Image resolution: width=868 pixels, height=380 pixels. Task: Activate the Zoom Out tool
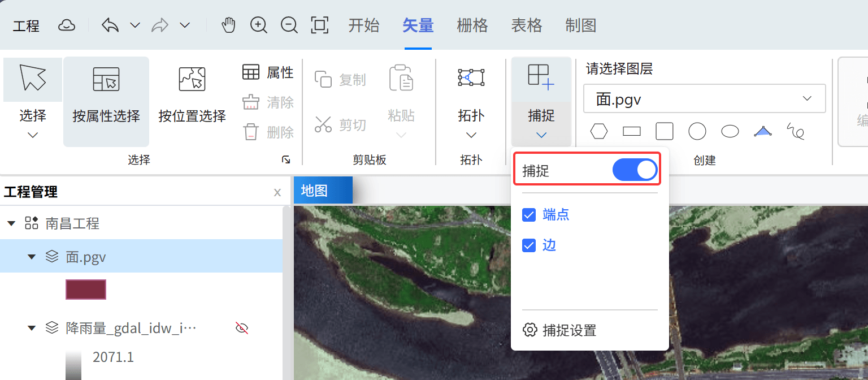289,25
